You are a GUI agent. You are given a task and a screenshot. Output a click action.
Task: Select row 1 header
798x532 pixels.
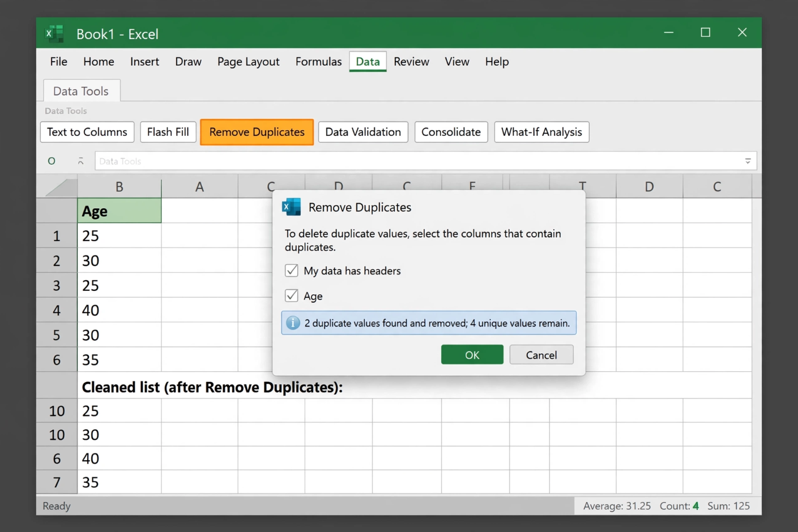57,235
